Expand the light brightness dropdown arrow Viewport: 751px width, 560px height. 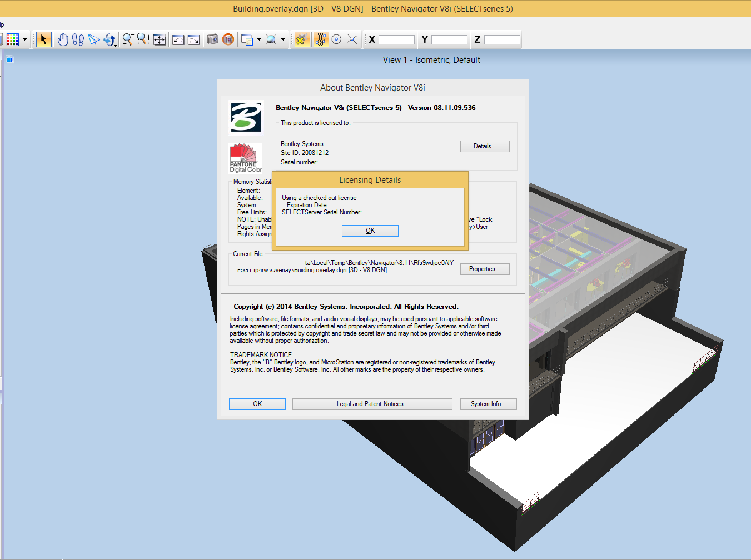click(x=283, y=39)
